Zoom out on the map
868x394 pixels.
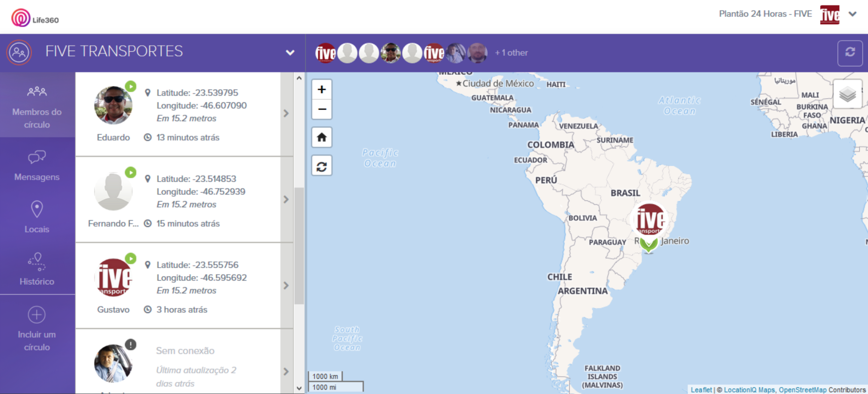322,109
